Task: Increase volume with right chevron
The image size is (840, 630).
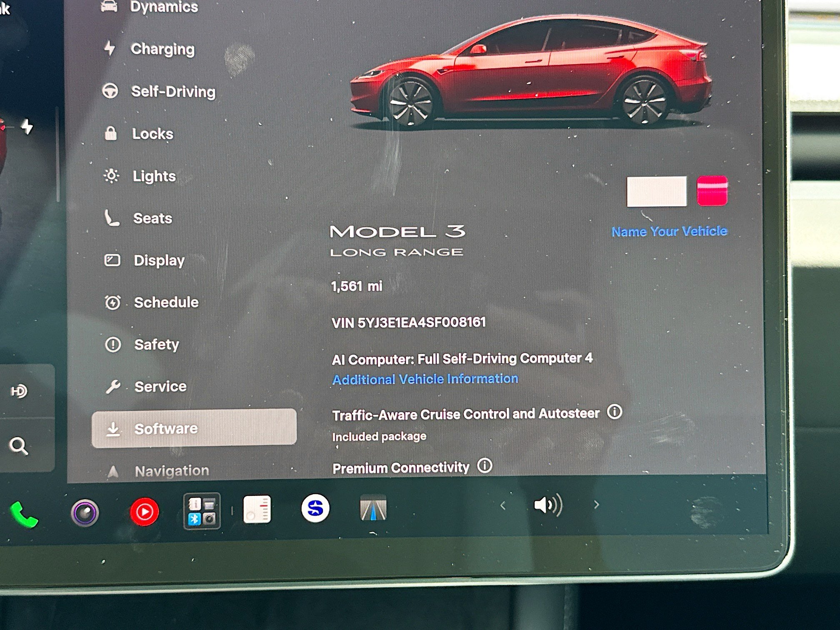Action: (596, 505)
